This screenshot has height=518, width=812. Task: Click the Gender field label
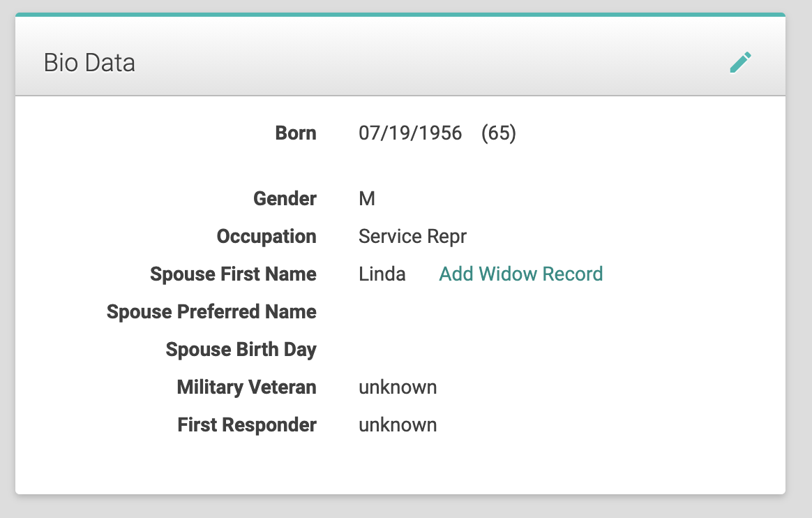coord(285,198)
